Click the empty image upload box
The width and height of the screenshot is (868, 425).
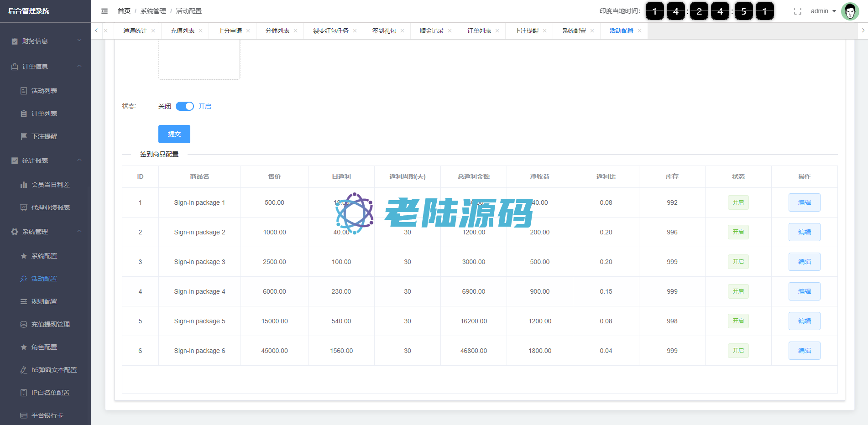199,59
